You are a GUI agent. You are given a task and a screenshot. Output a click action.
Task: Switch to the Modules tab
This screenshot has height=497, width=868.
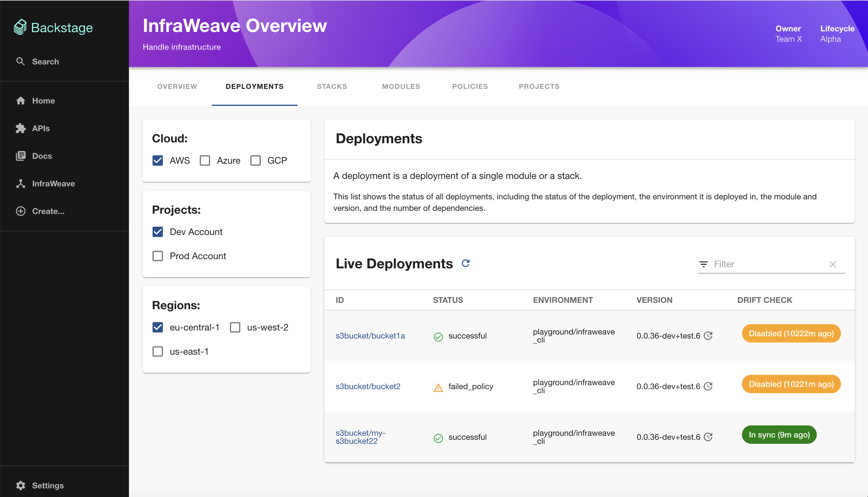coord(401,86)
